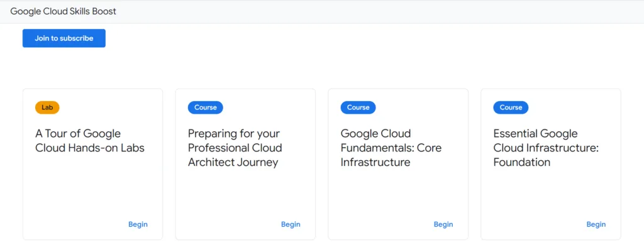This screenshot has width=644, height=252.
Task: Open title Essential Google Cloud Infrastructure: Foundation
Action: pos(546,148)
